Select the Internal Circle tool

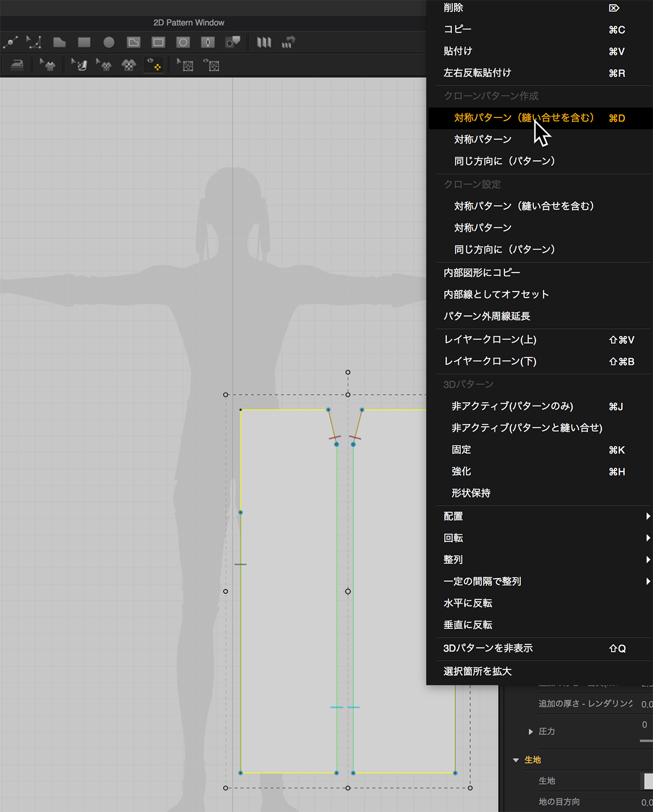tap(183, 42)
